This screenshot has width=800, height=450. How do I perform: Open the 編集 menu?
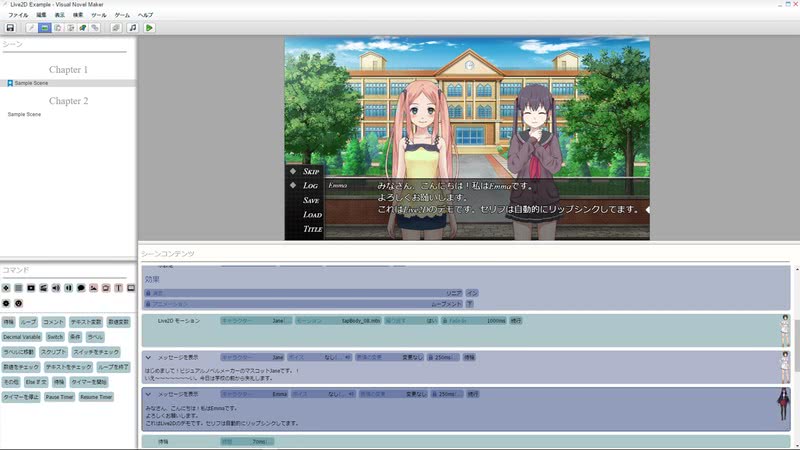point(41,15)
